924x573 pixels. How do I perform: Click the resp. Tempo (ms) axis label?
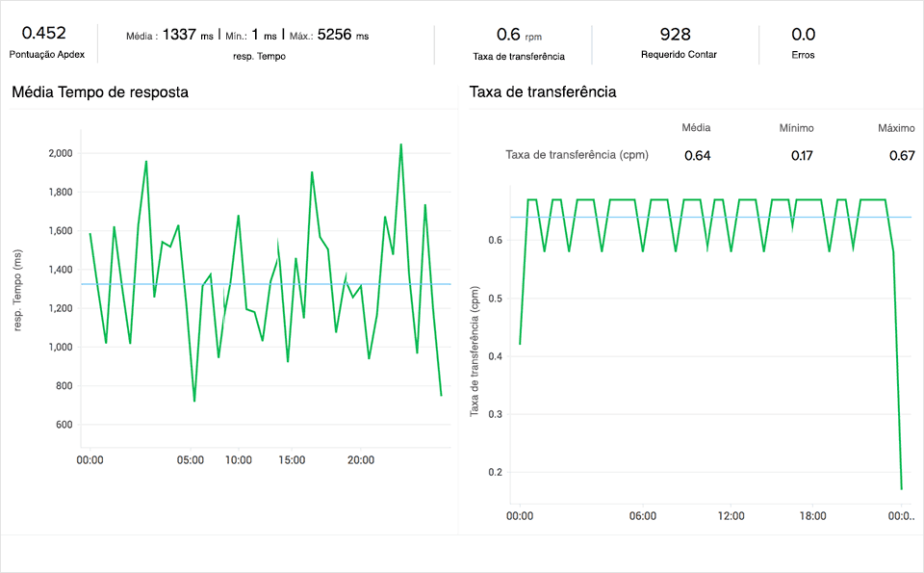pyautogui.click(x=17, y=291)
